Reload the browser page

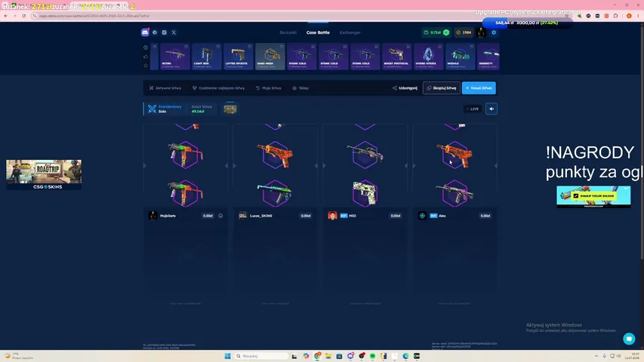click(24, 16)
